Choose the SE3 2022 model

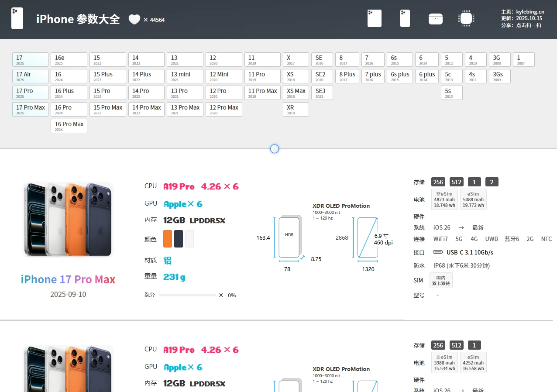point(322,93)
